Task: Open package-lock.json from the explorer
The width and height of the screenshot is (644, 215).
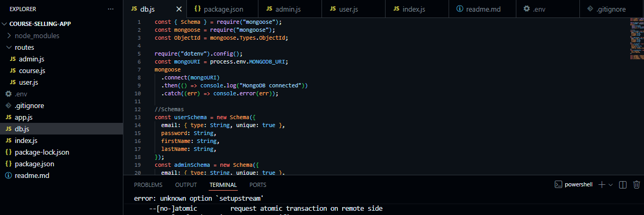Action: click(42, 152)
